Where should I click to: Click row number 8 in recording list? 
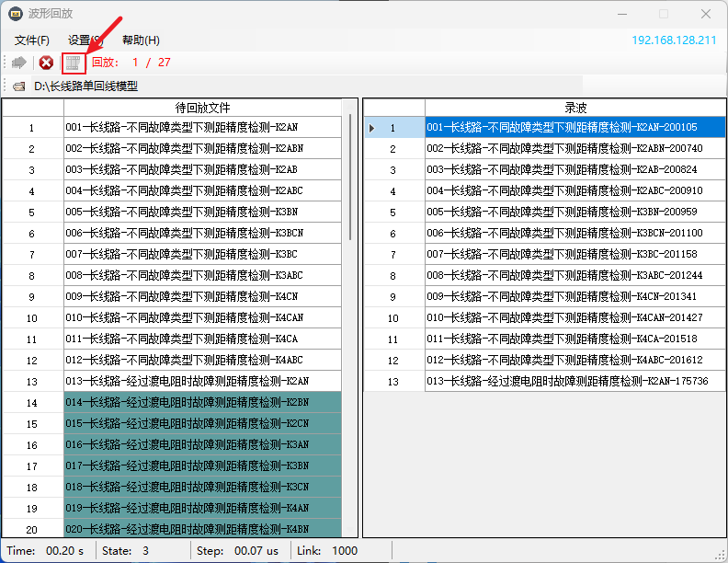coord(392,276)
